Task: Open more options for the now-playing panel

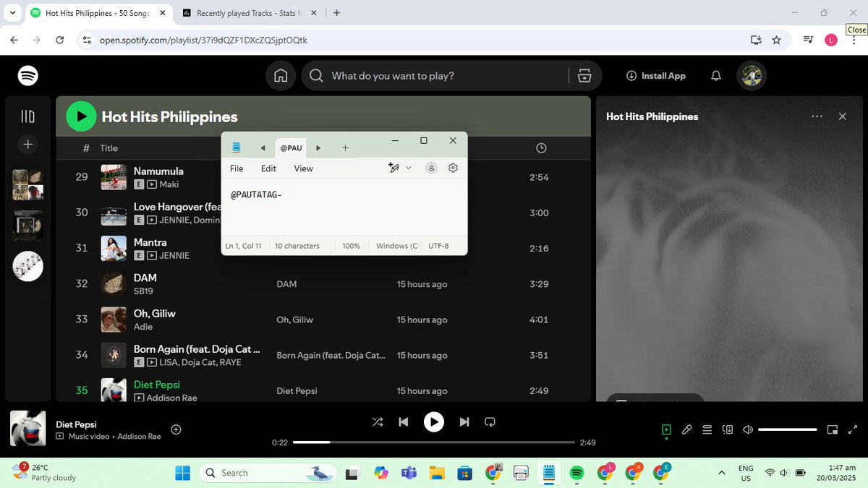Action: click(817, 116)
